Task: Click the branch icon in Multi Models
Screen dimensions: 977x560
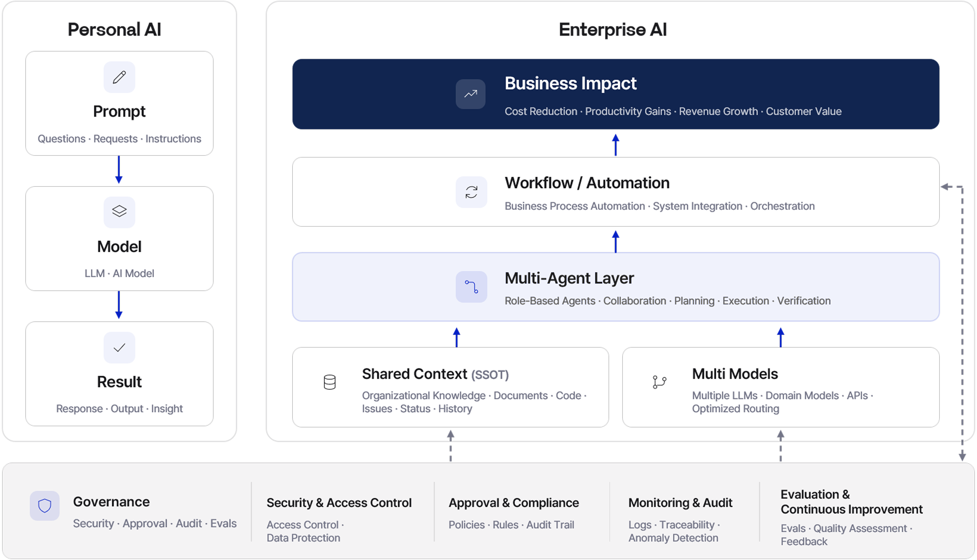Action: click(x=659, y=382)
